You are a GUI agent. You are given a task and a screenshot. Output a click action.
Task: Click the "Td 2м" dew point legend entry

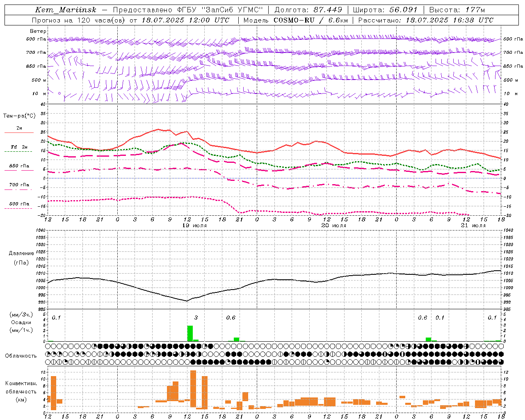[x=19, y=147]
